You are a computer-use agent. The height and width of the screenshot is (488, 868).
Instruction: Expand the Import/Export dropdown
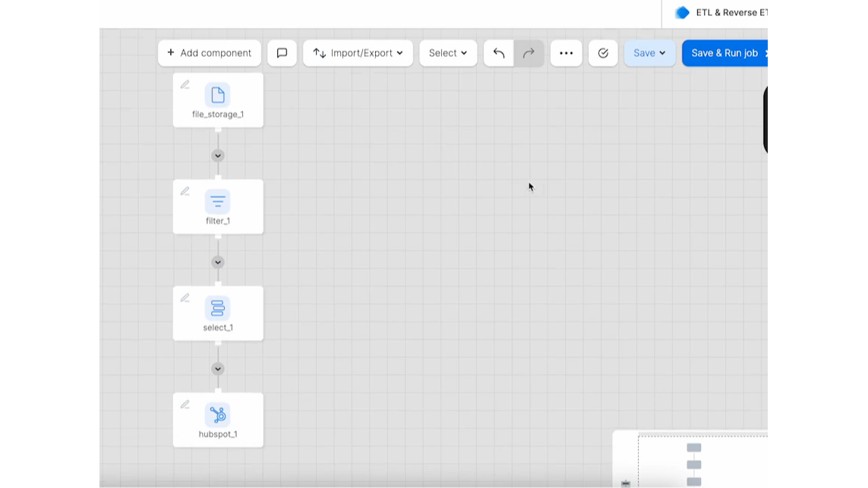point(358,53)
